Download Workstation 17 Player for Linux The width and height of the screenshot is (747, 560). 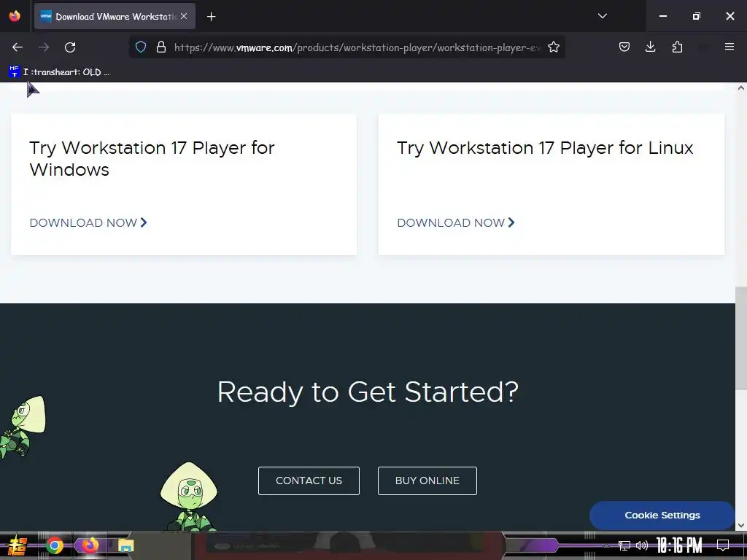point(456,222)
